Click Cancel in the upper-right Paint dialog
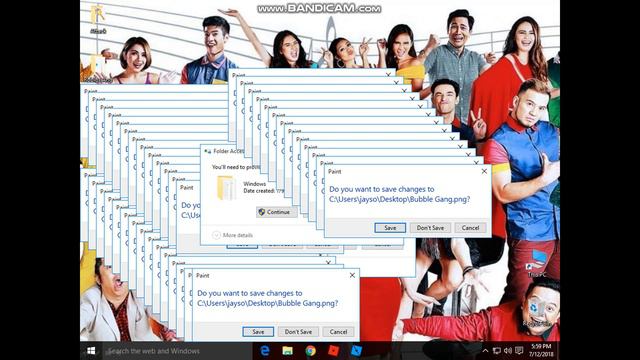 point(470,228)
